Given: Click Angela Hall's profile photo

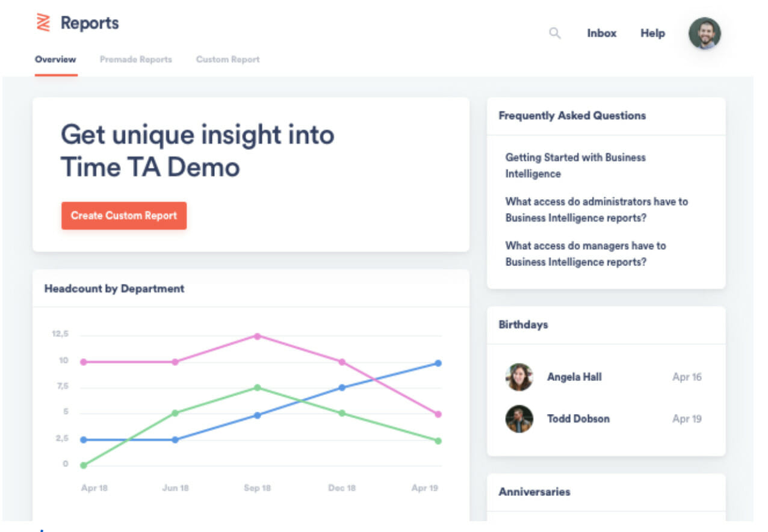Looking at the screenshot, I should tap(519, 377).
